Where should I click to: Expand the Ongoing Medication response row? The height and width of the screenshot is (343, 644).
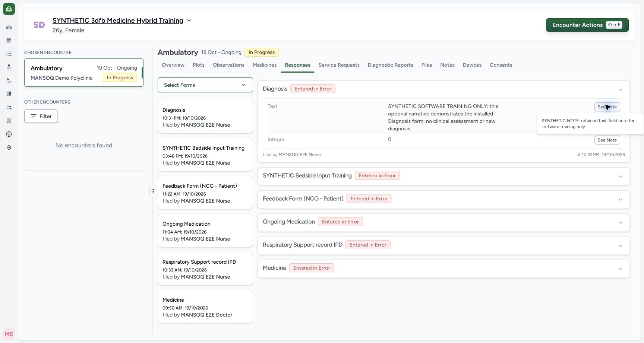pos(443,222)
